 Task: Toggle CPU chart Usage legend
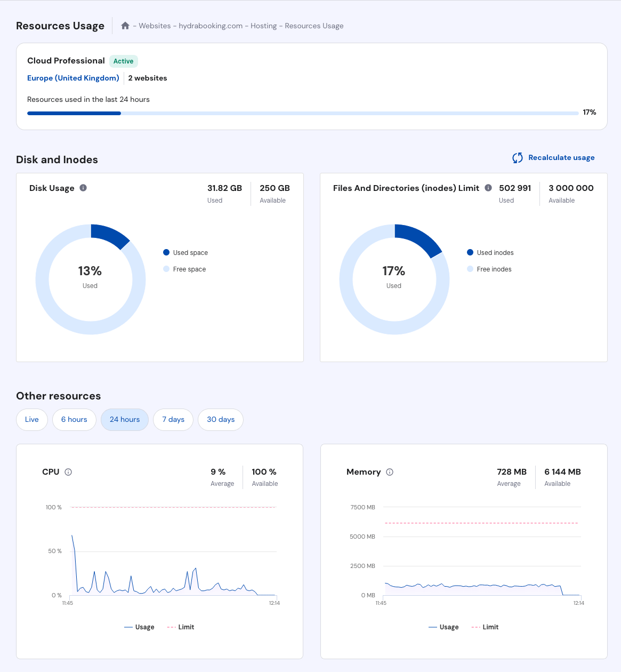(x=139, y=627)
